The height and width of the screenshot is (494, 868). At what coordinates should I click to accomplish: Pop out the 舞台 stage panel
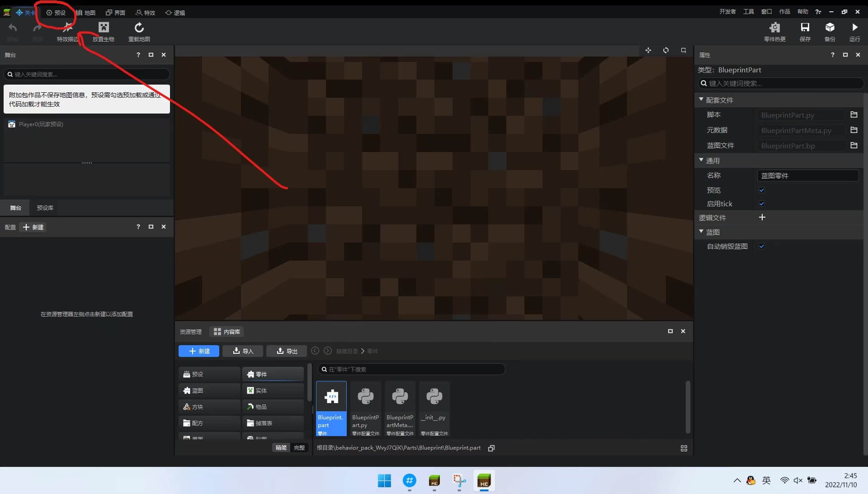pos(151,55)
